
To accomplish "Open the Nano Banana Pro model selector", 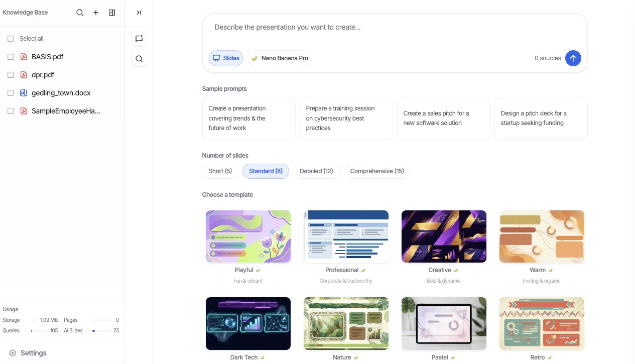I will tap(279, 58).
